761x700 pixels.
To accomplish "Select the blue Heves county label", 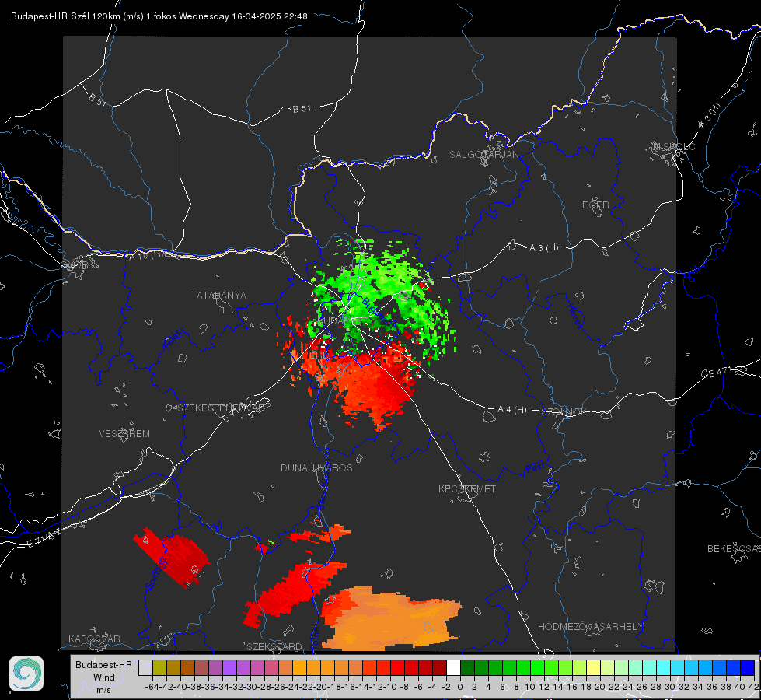I will point(574,315).
